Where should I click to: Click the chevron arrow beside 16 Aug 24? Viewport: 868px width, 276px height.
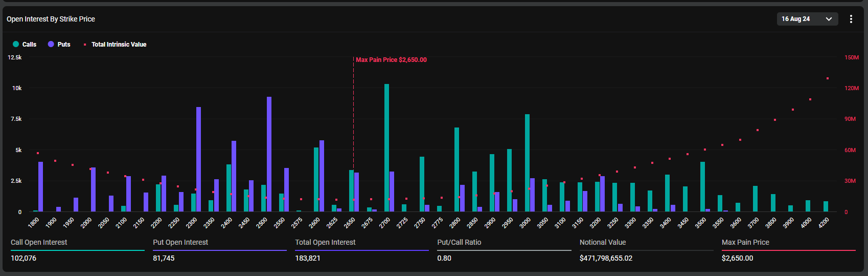pyautogui.click(x=829, y=19)
